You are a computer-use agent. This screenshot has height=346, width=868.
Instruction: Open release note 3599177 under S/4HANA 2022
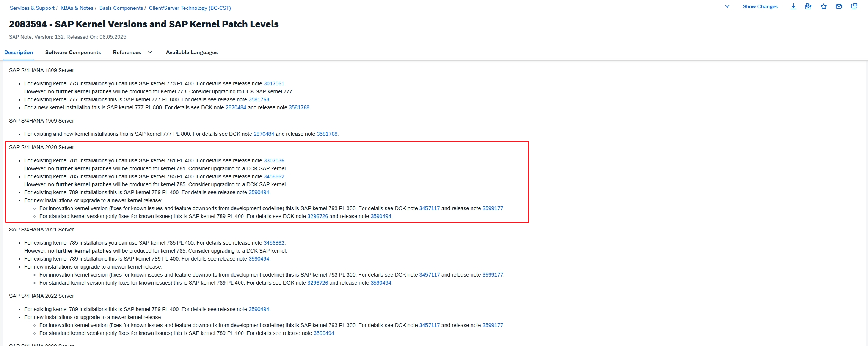pos(493,325)
